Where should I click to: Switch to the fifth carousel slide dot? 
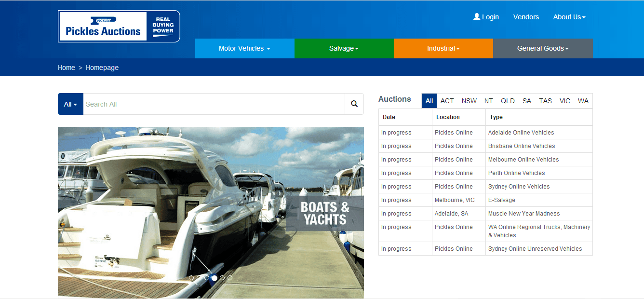pyautogui.click(x=222, y=278)
